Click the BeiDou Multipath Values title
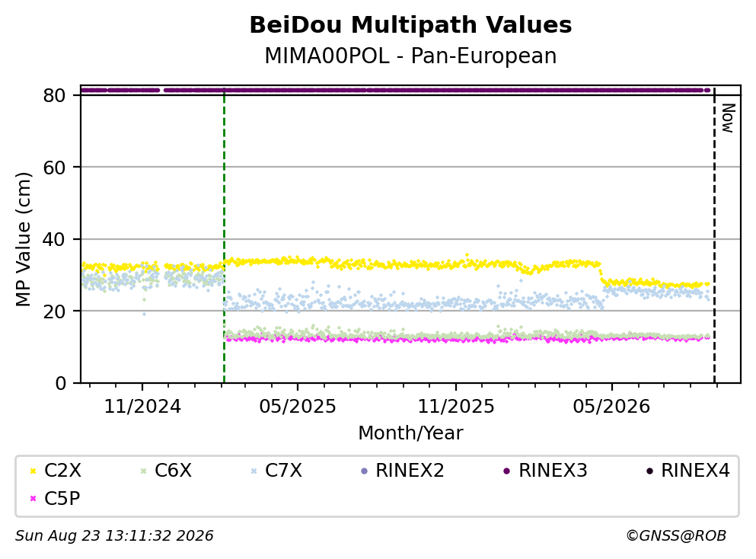The image size is (756, 559). (410, 25)
